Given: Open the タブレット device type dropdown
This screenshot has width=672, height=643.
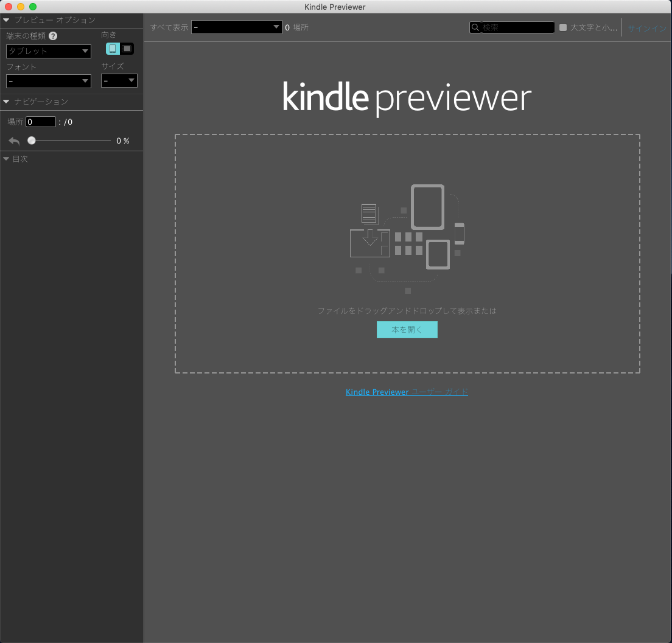Looking at the screenshot, I should tap(49, 52).
